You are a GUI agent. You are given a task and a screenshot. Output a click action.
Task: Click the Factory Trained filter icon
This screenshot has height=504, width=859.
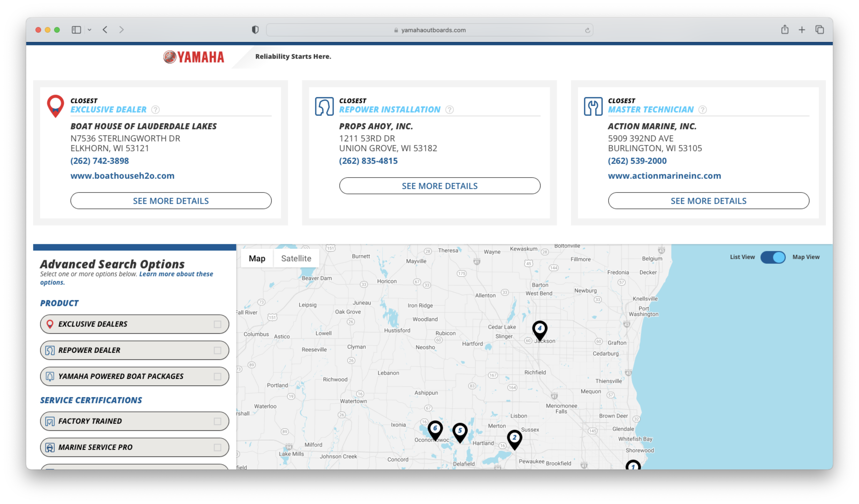click(x=50, y=421)
